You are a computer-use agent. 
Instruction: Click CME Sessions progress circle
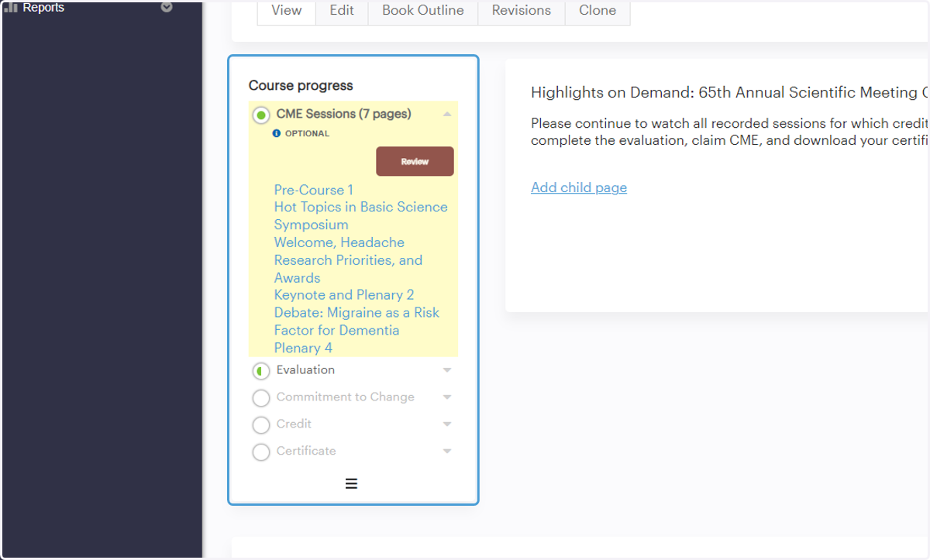click(261, 115)
